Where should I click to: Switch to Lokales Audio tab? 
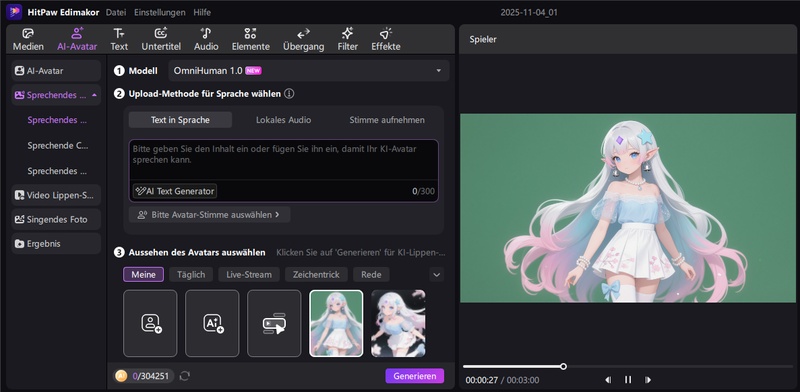pos(283,120)
